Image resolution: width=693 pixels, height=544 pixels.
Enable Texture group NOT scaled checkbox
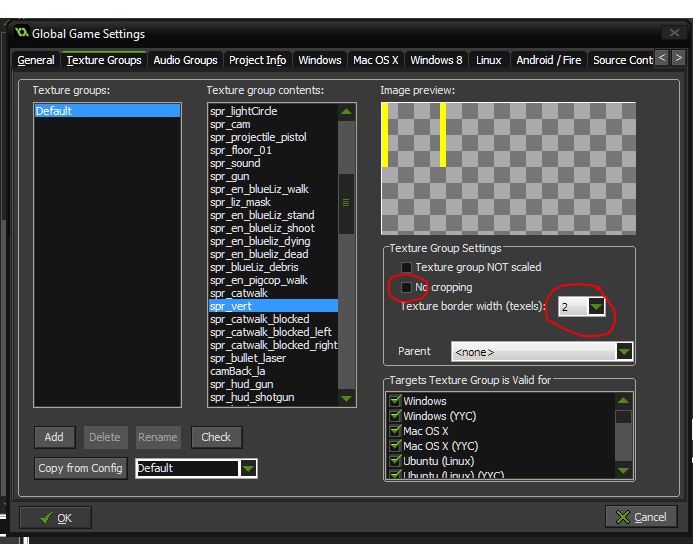click(x=406, y=268)
